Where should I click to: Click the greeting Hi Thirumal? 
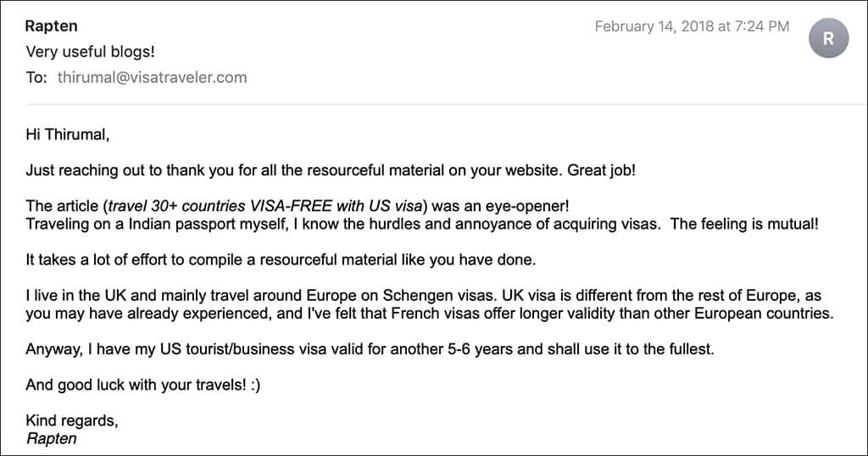tap(68, 135)
